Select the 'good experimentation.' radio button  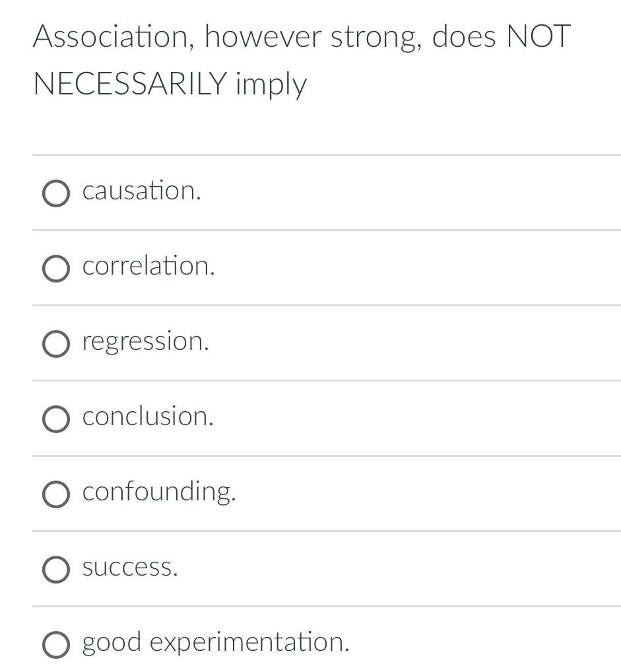click(x=55, y=644)
